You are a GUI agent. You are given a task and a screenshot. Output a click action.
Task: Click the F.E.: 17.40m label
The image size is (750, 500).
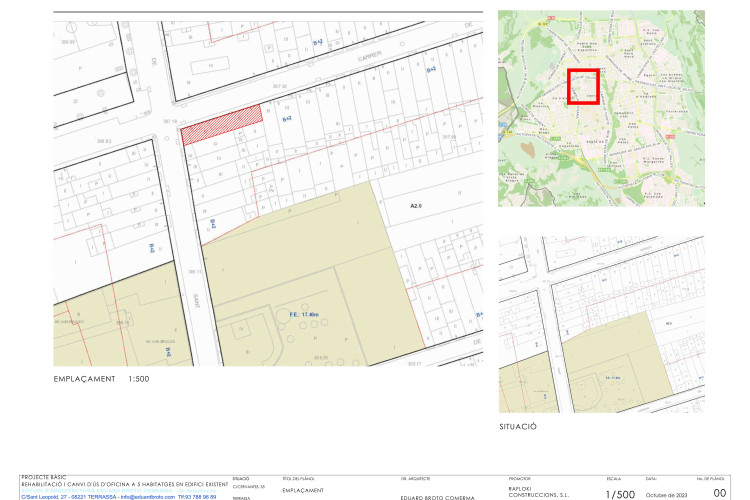point(303,314)
